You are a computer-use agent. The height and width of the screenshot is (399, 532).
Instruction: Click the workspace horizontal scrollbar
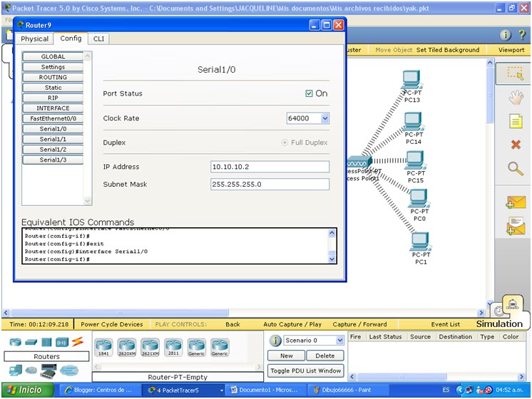click(120, 312)
